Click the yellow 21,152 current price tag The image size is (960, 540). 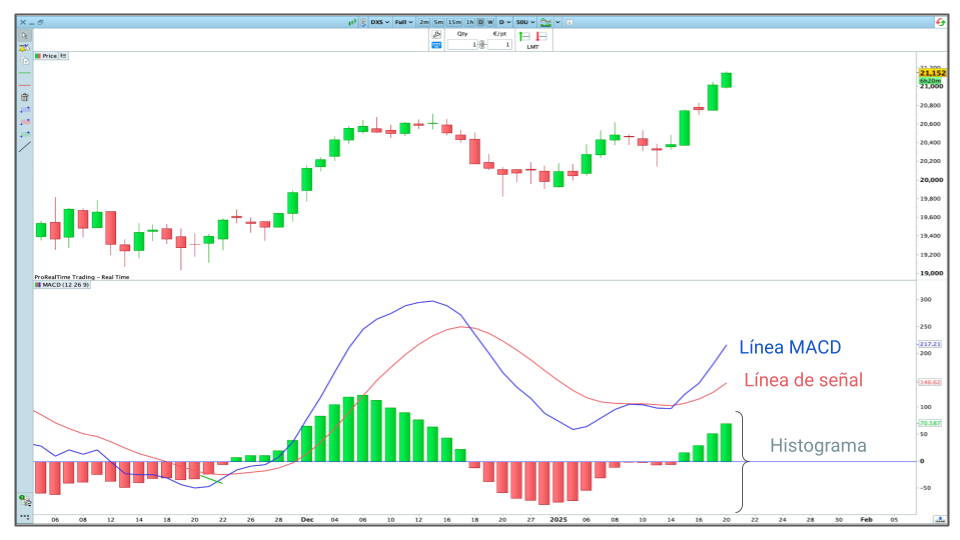tap(932, 73)
